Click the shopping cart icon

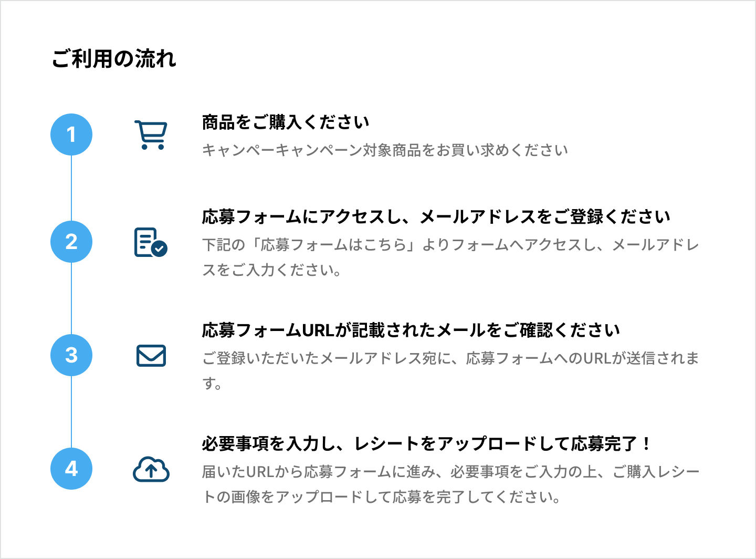[151, 135]
